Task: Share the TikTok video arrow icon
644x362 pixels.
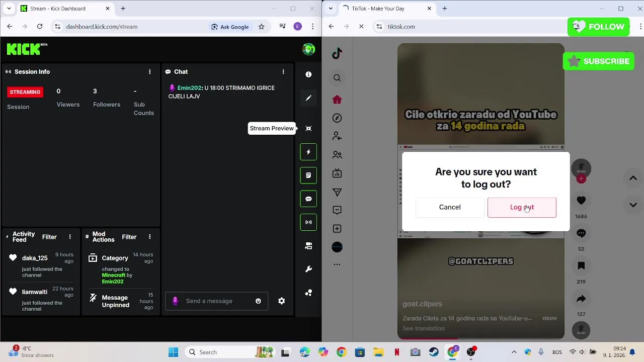Action: tap(581, 299)
